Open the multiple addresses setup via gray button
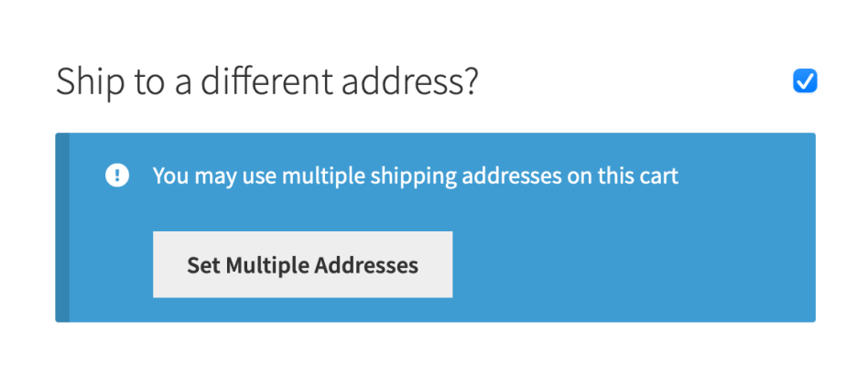Viewport: 868px width, 385px height. 303,264
